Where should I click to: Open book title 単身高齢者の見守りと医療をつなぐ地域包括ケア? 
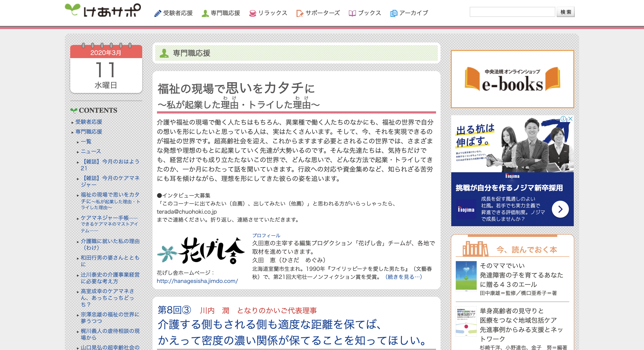(521, 325)
